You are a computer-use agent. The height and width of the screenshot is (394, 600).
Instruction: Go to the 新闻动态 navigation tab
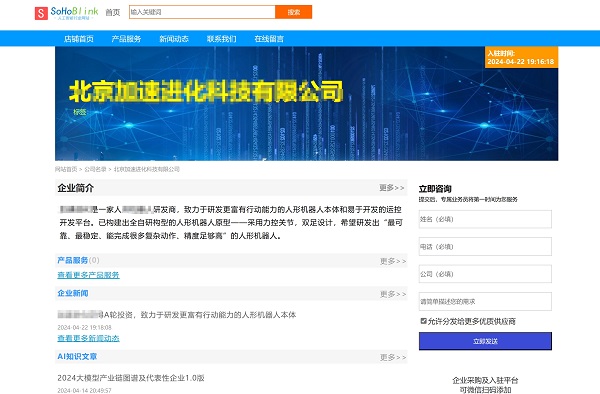tap(174, 39)
